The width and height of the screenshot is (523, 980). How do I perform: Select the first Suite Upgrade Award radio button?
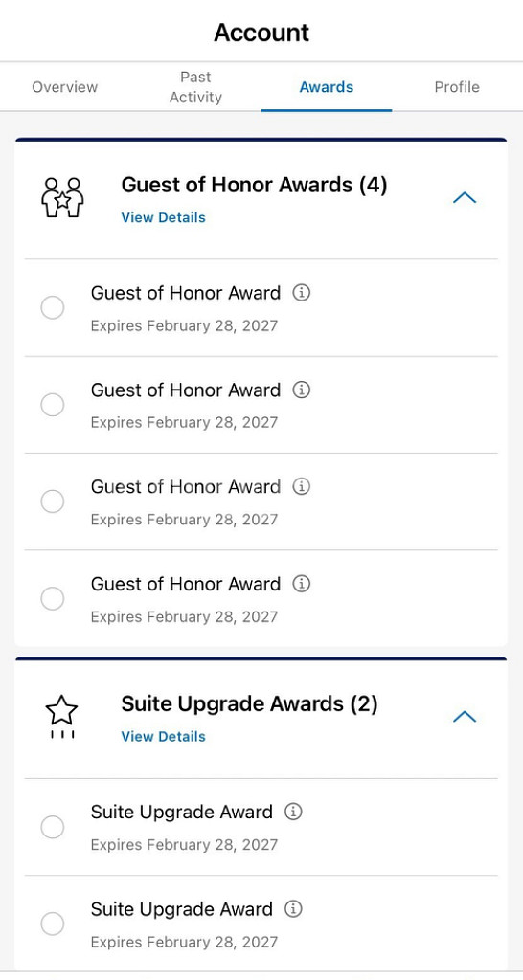coord(53,827)
